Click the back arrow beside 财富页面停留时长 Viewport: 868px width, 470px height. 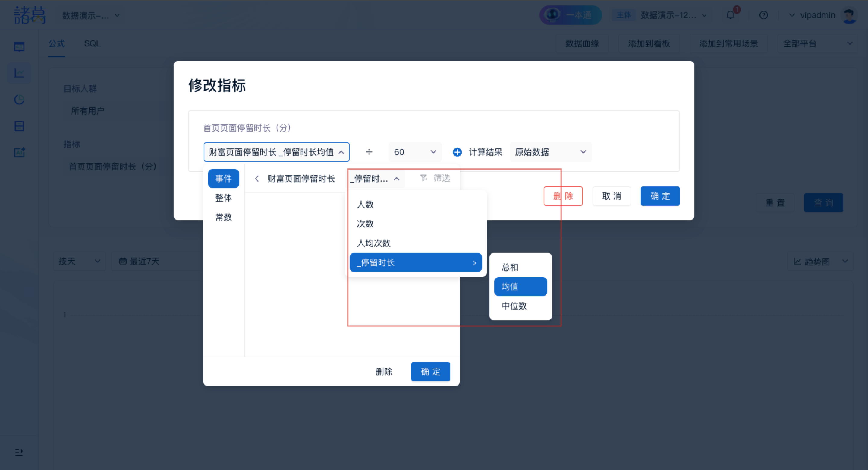(257, 178)
